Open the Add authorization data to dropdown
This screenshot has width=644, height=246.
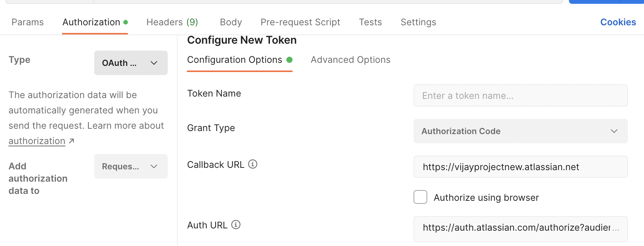point(131,166)
